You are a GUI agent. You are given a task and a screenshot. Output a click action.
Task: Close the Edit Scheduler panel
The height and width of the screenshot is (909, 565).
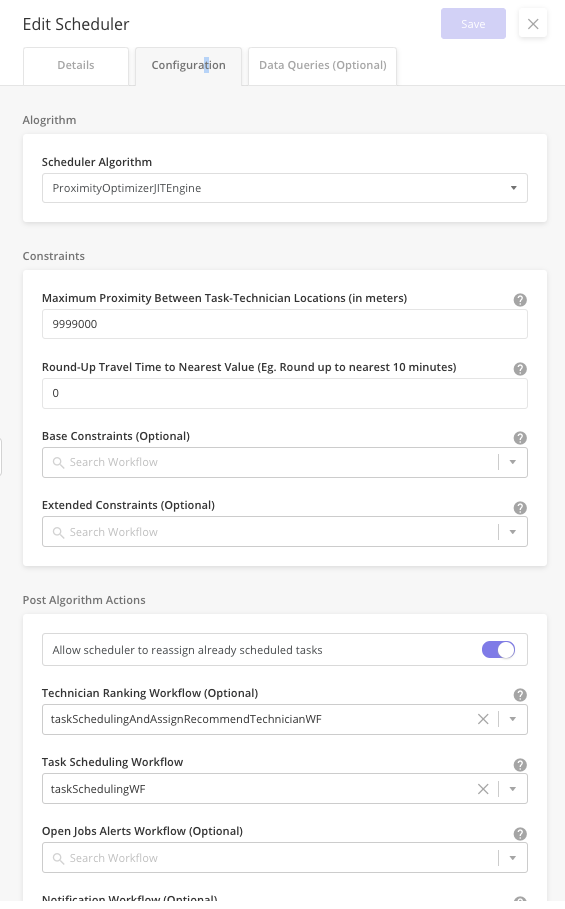click(x=533, y=24)
